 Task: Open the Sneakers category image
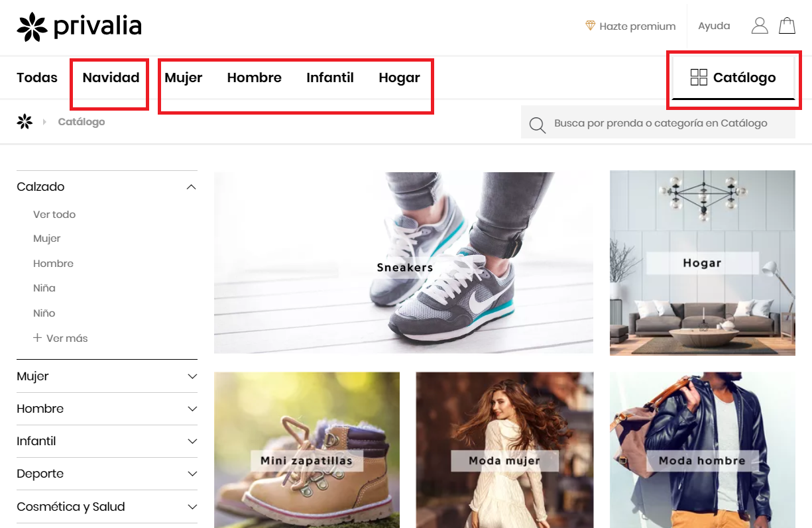click(x=404, y=262)
